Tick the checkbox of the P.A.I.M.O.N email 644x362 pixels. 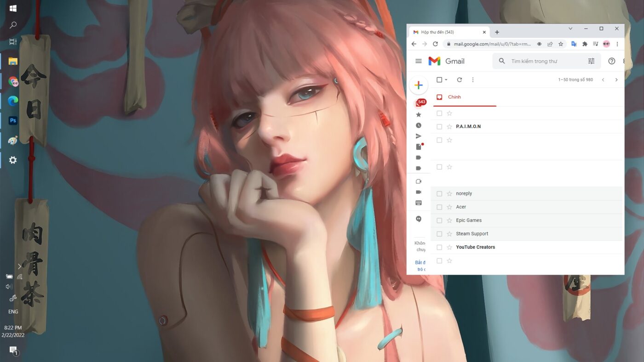click(439, 127)
